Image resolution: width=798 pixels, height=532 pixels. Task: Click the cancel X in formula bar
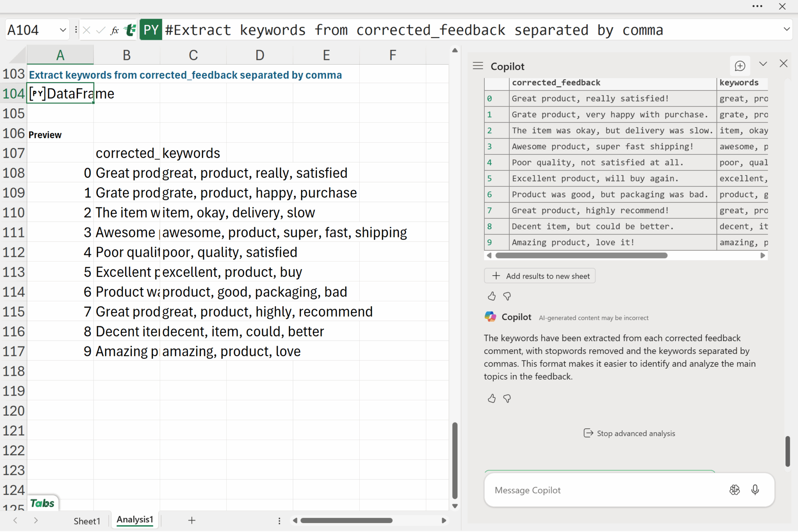pos(87,30)
